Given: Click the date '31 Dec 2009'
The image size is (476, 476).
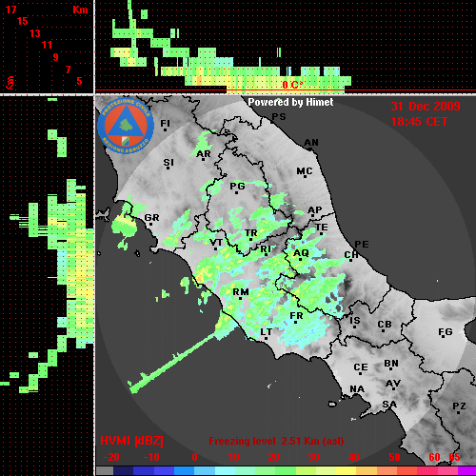Looking at the screenshot, I should point(426,107).
